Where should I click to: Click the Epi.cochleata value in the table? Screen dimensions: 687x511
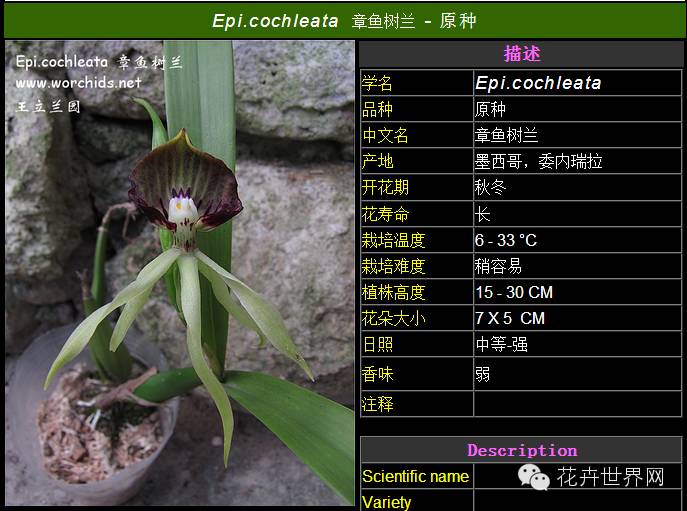coord(538,83)
